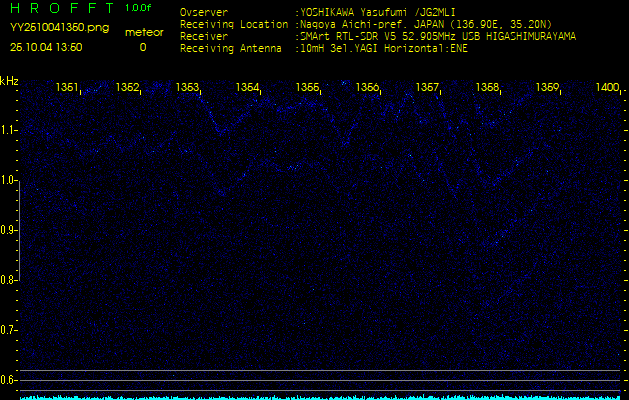Select the 1357 time marker

point(428,88)
